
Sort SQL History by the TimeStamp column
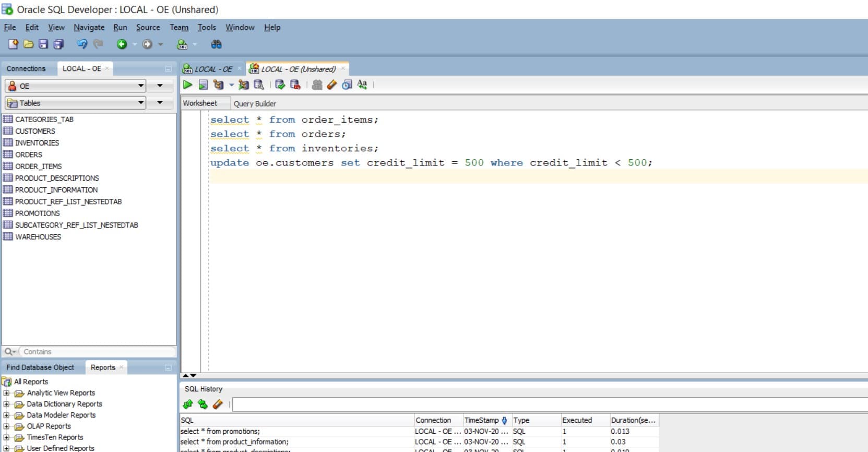487,420
